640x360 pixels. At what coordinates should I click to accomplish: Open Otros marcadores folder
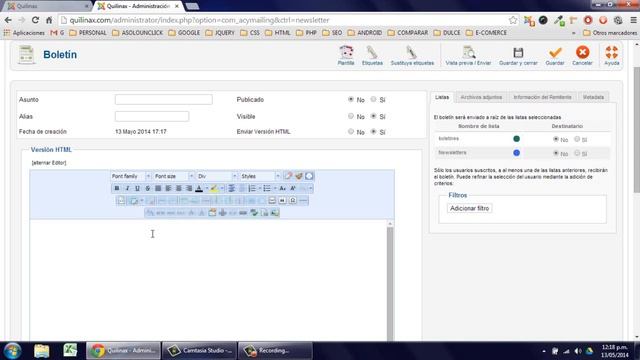(x=610, y=33)
